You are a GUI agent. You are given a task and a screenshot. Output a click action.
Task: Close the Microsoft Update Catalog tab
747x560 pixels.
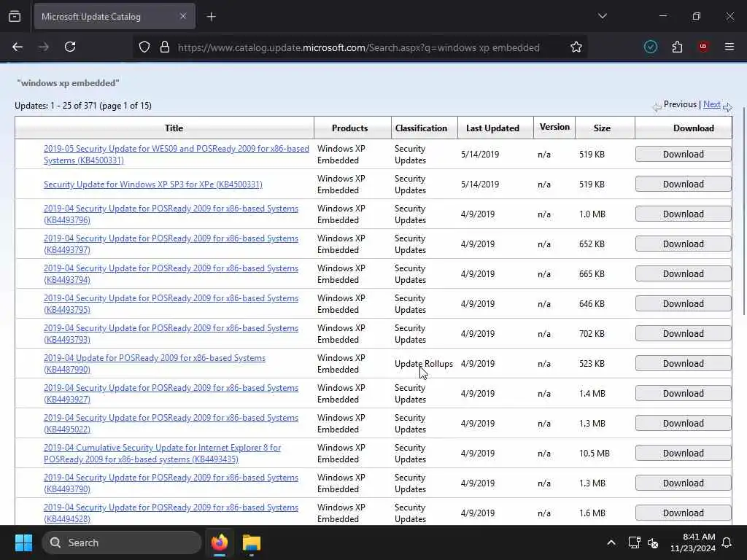(x=183, y=16)
